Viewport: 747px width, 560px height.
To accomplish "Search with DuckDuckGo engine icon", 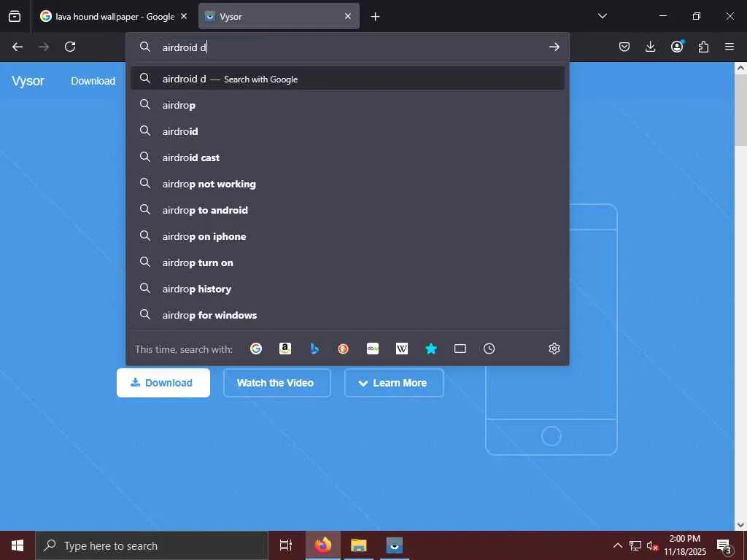I will [x=343, y=349].
